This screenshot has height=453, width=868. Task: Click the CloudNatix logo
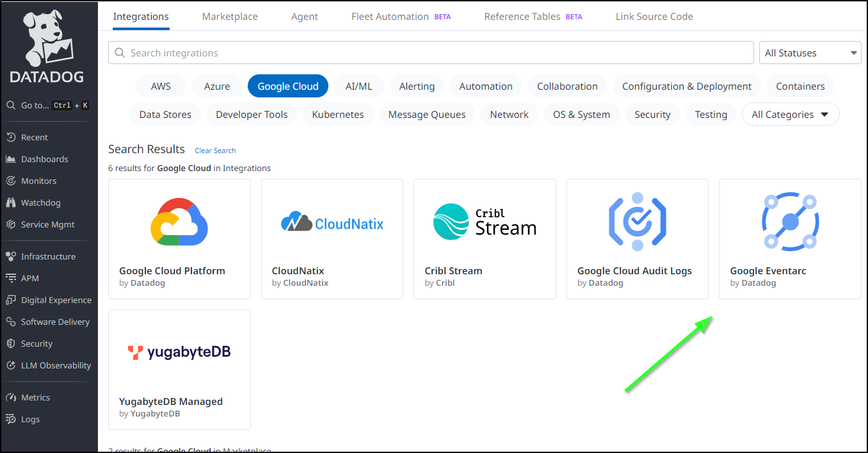(x=332, y=222)
